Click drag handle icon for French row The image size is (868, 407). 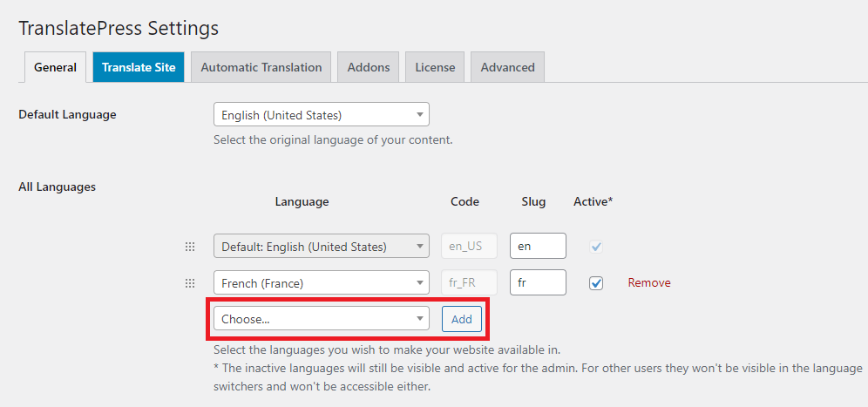tap(190, 283)
